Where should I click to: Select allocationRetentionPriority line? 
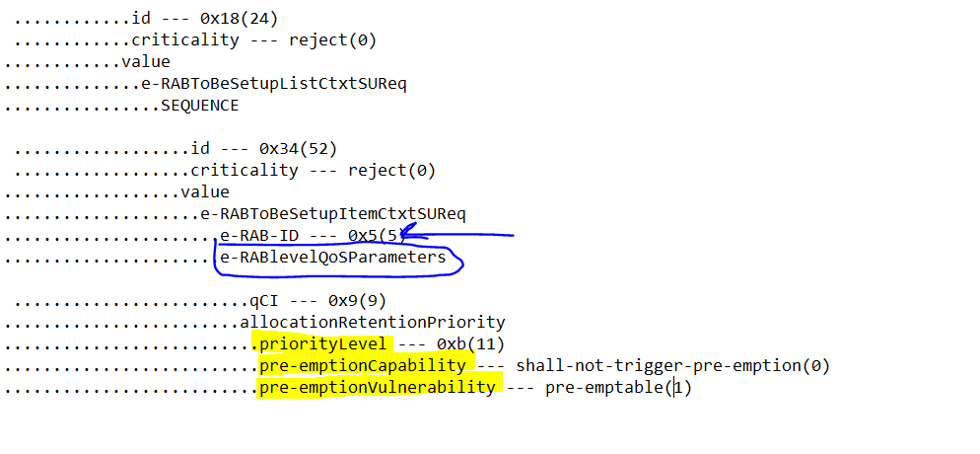click(x=373, y=323)
